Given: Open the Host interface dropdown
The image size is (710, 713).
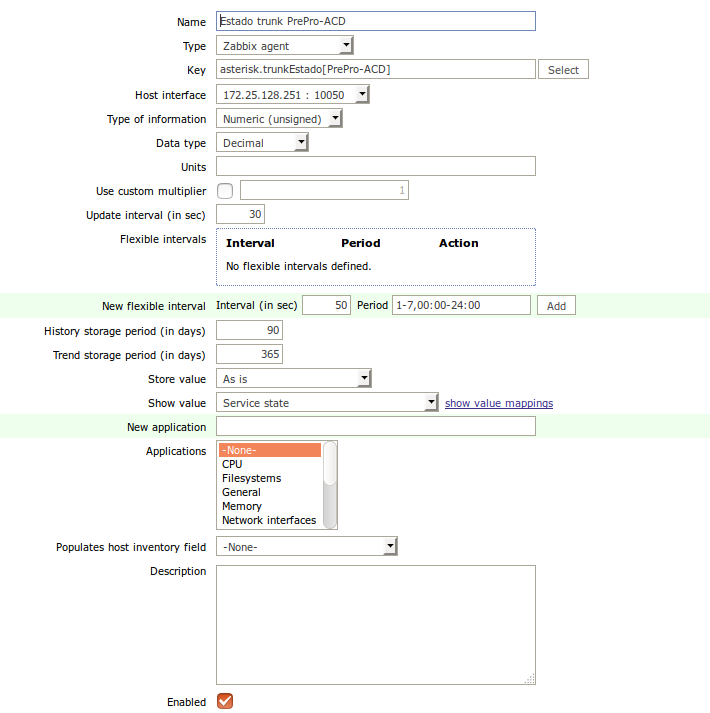Looking at the screenshot, I should click(x=292, y=95).
